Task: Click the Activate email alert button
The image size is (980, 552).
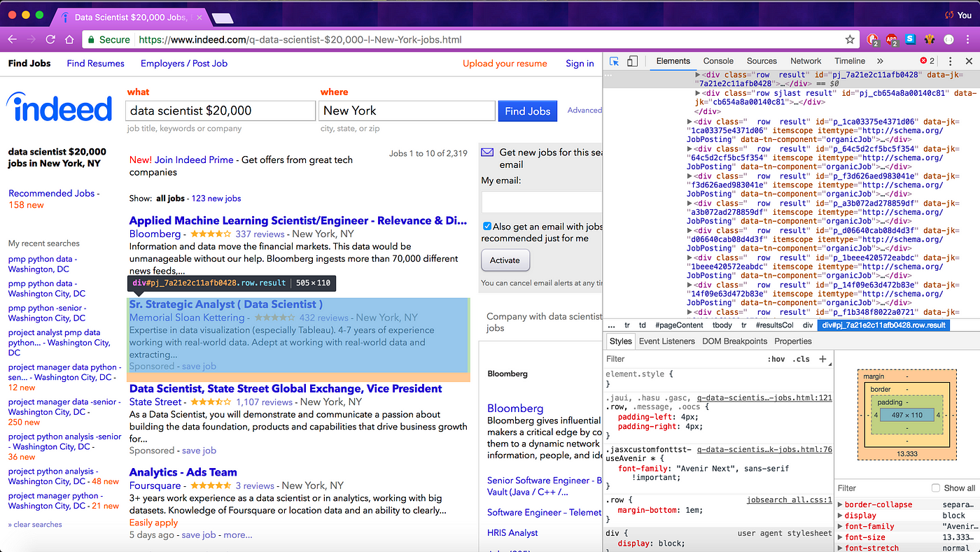Action: (505, 260)
